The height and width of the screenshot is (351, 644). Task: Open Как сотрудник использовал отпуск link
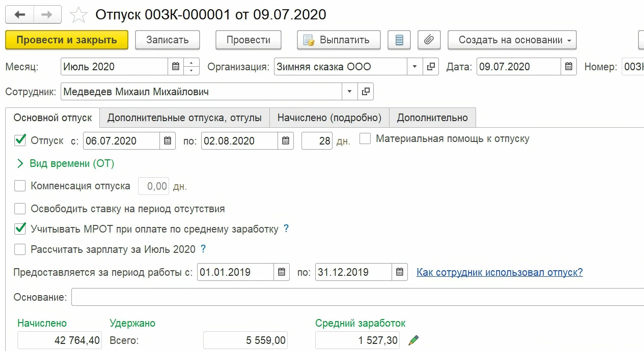point(499,272)
